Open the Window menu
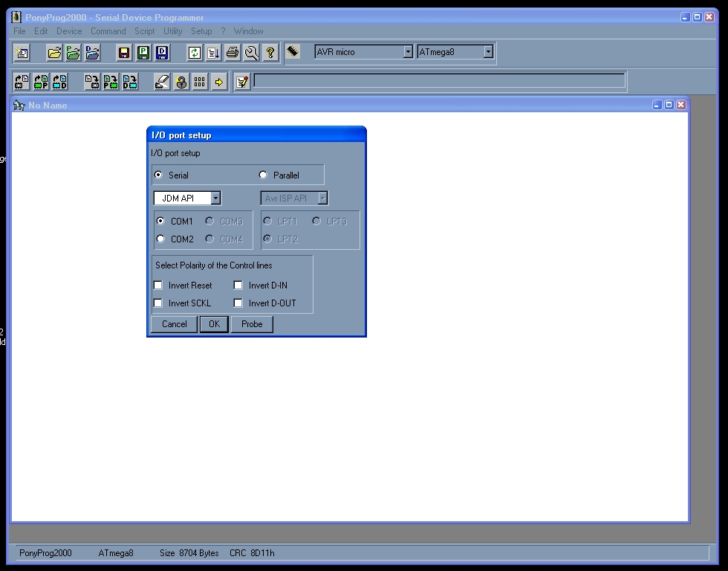 248,31
